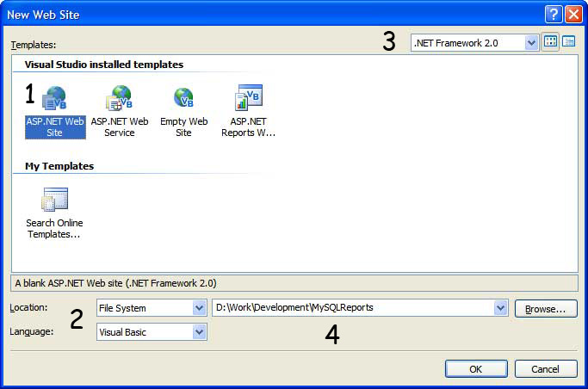Open the path history dropdown arrow
588x389 pixels.
(501, 308)
